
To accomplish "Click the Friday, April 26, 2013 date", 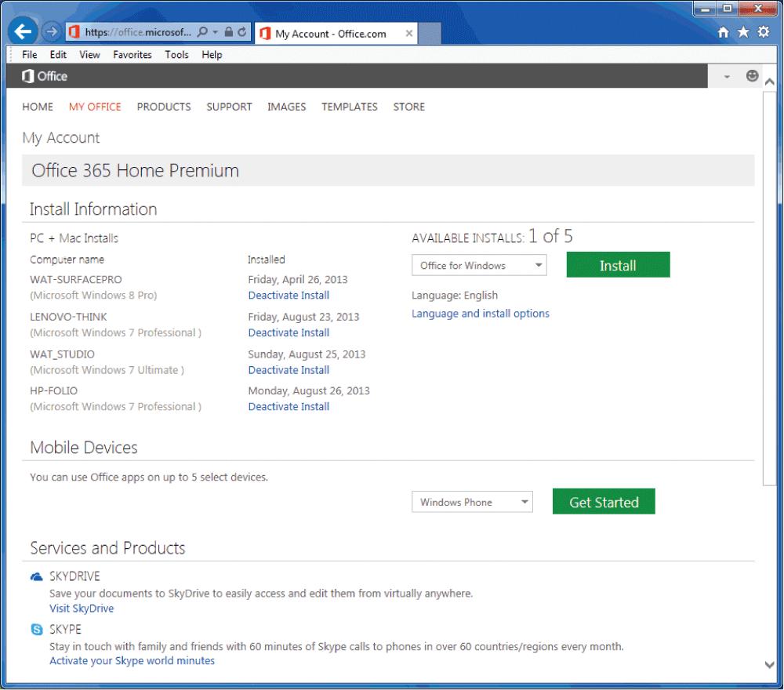I will [297, 279].
